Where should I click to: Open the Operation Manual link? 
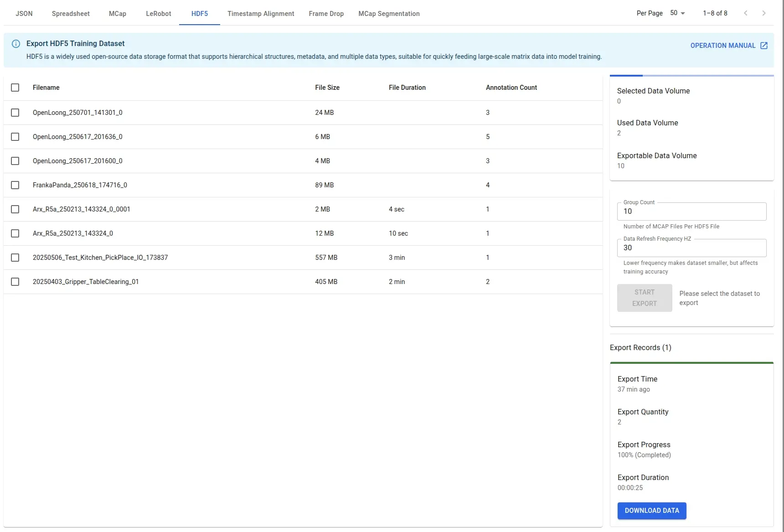coord(729,46)
